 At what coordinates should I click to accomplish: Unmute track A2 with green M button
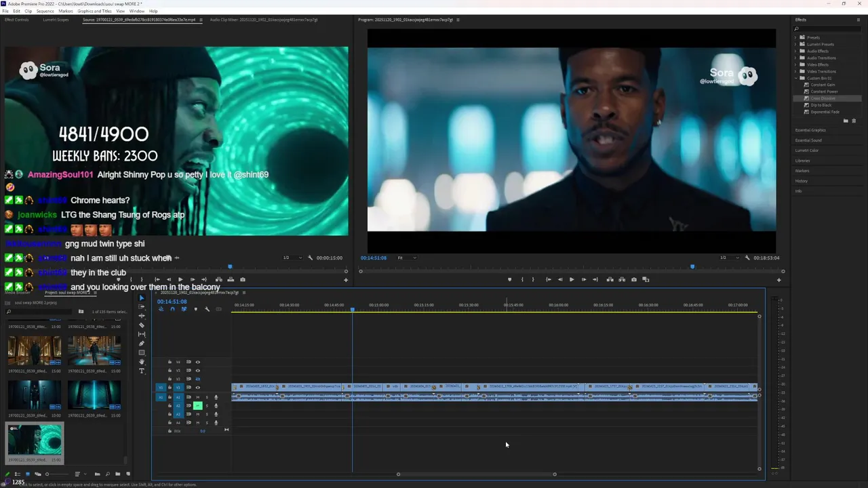click(x=198, y=406)
